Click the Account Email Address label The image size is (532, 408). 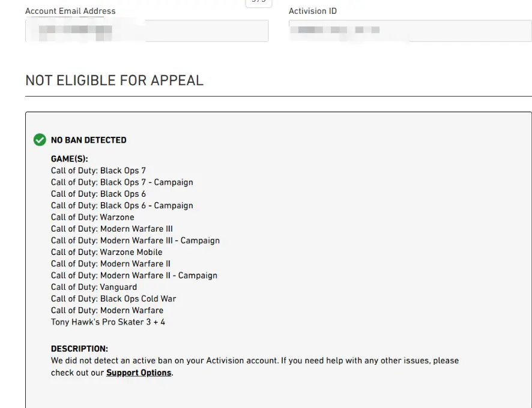(x=70, y=11)
